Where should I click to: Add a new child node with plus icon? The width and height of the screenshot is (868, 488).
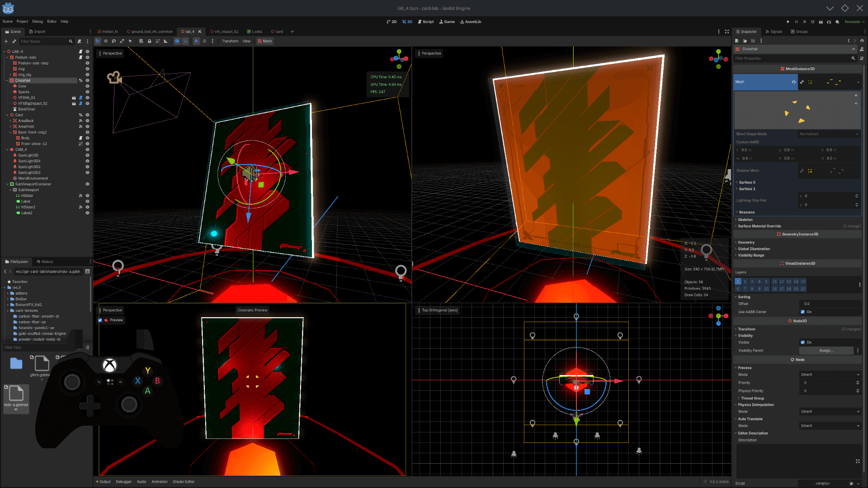(6, 42)
